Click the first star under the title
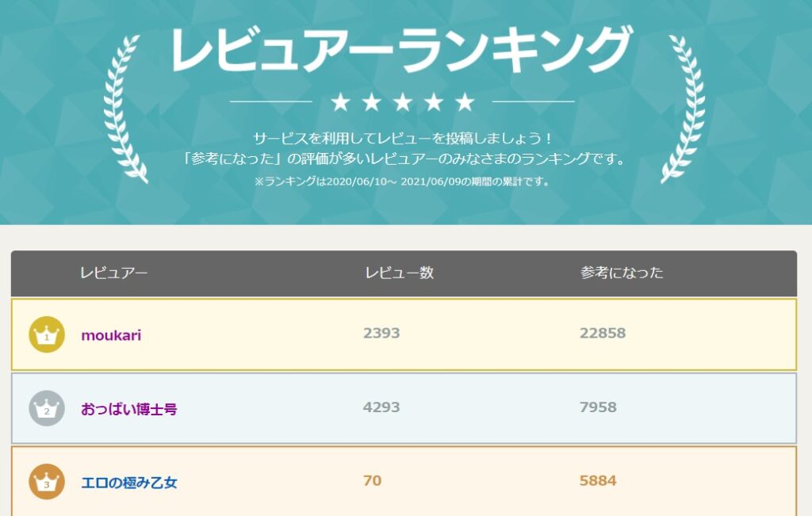This screenshot has height=516, width=812. tap(340, 102)
